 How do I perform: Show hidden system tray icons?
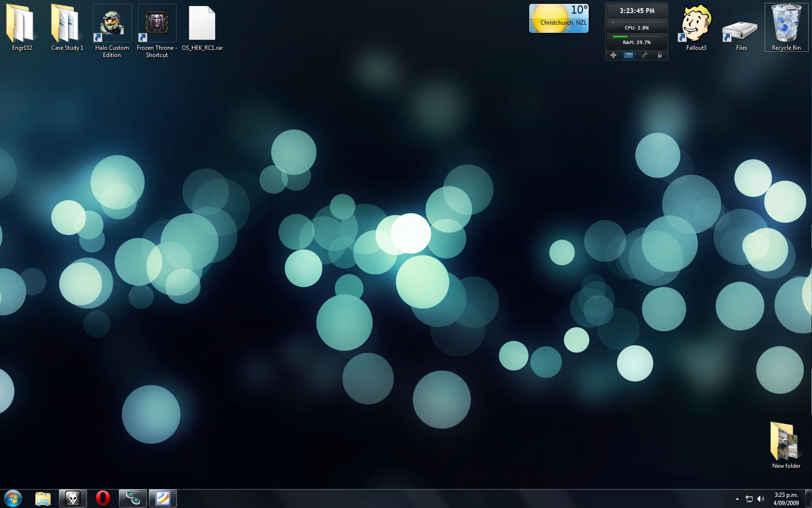(737, 499)
